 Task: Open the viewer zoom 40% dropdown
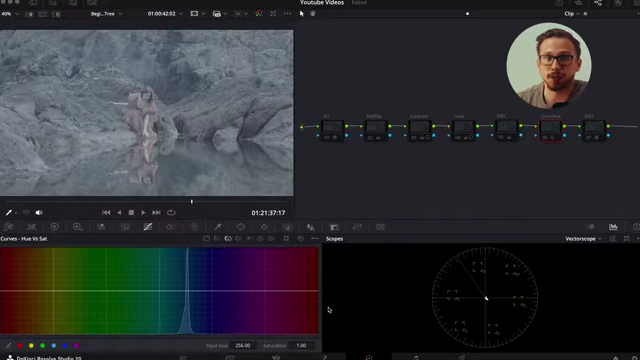tap(10, 14)
